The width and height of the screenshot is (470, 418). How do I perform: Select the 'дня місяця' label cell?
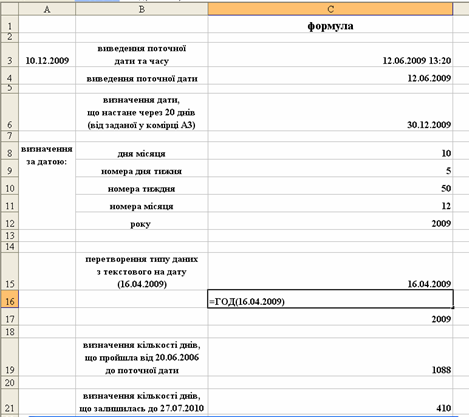[x=142, y=151]
